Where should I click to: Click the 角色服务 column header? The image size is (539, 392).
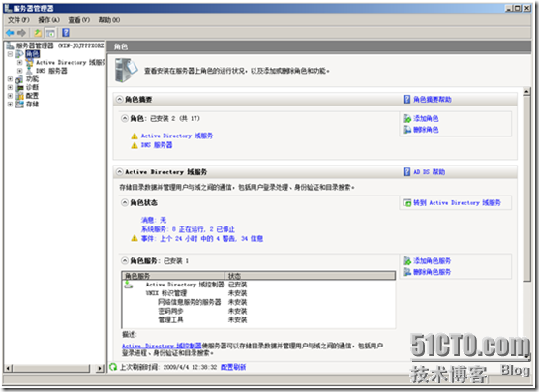(x=173, y=276)
